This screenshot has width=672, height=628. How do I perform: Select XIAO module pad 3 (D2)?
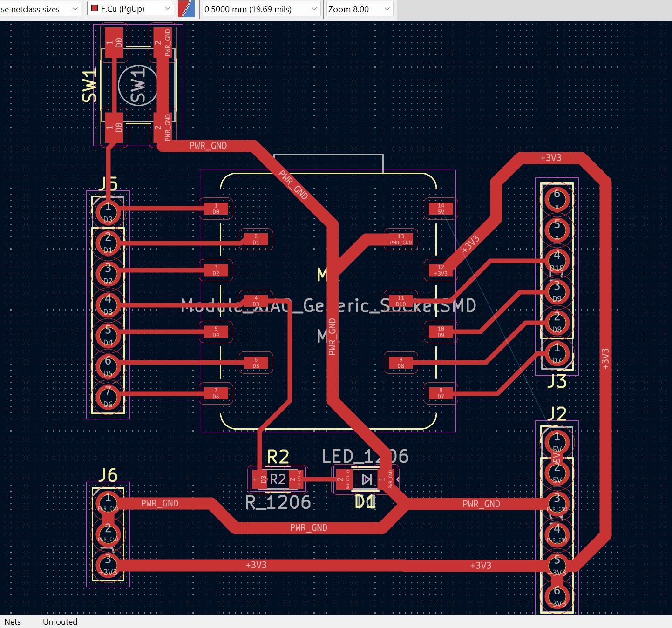pos(216,270)
